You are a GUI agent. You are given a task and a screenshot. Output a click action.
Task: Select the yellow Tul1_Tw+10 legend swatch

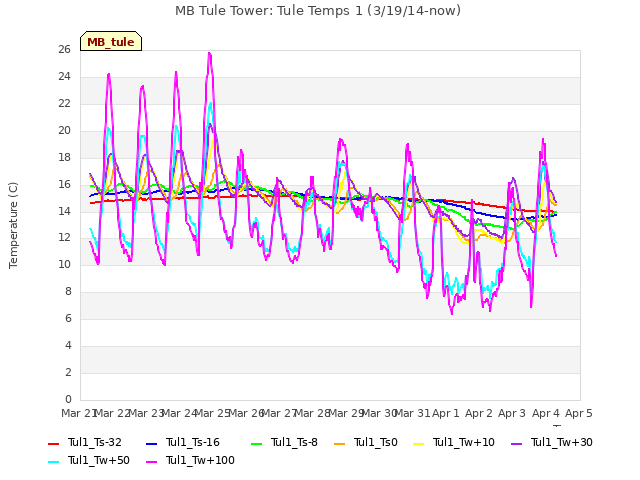pyautogui.click(x=419, y=444)
